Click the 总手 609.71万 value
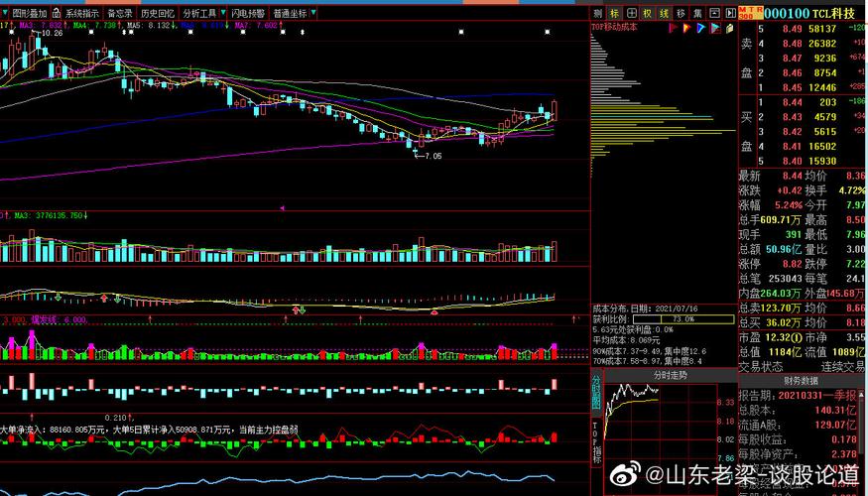 pyautogui.click(x=782, y=220)
